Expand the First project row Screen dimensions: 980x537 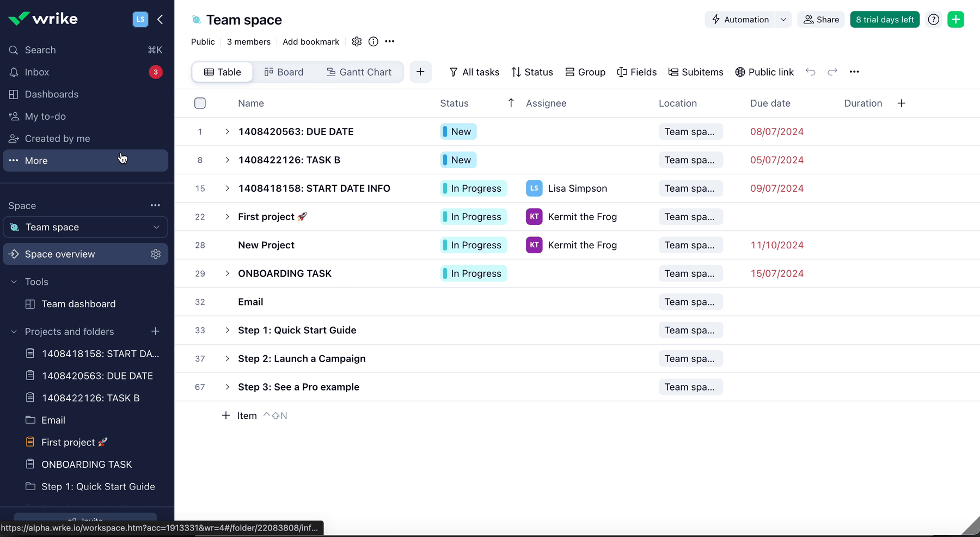click(x=228, y=217)
